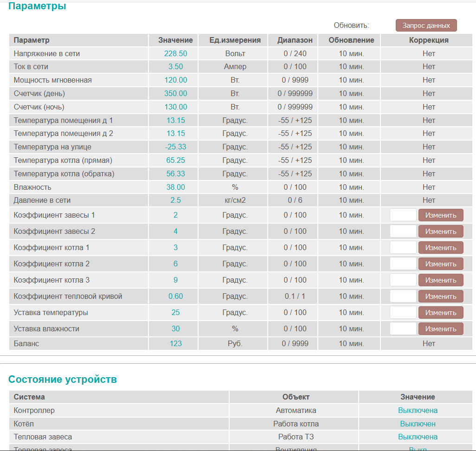476x451 pixels.
Task: Focus the Коэффициент тепловой кривой input
Action: click(403, 296)
